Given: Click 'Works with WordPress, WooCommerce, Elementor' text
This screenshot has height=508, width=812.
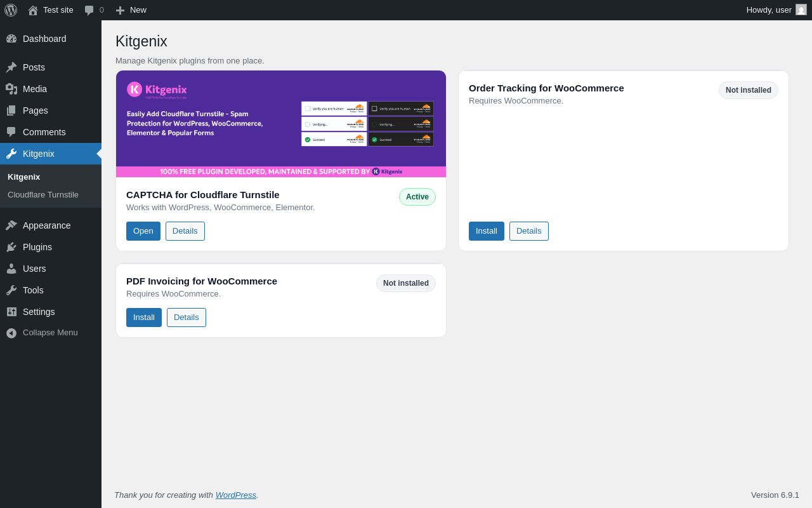Looking at the screenshot, I should coord(221,208).
